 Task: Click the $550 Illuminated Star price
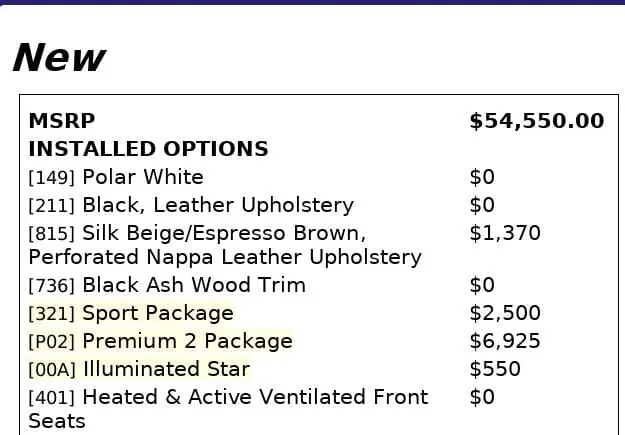tap(495, 369)
